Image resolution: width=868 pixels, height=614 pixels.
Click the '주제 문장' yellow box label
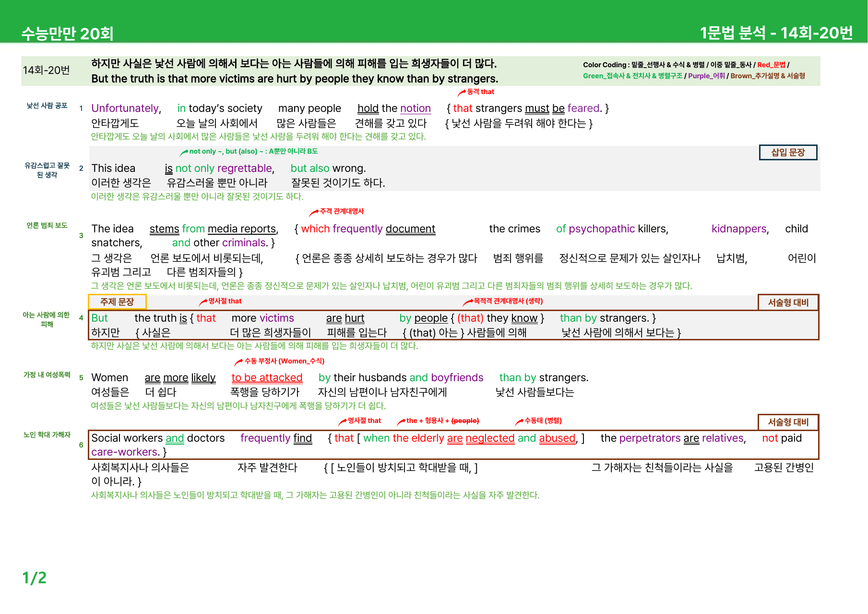click(x=117, y=302)
